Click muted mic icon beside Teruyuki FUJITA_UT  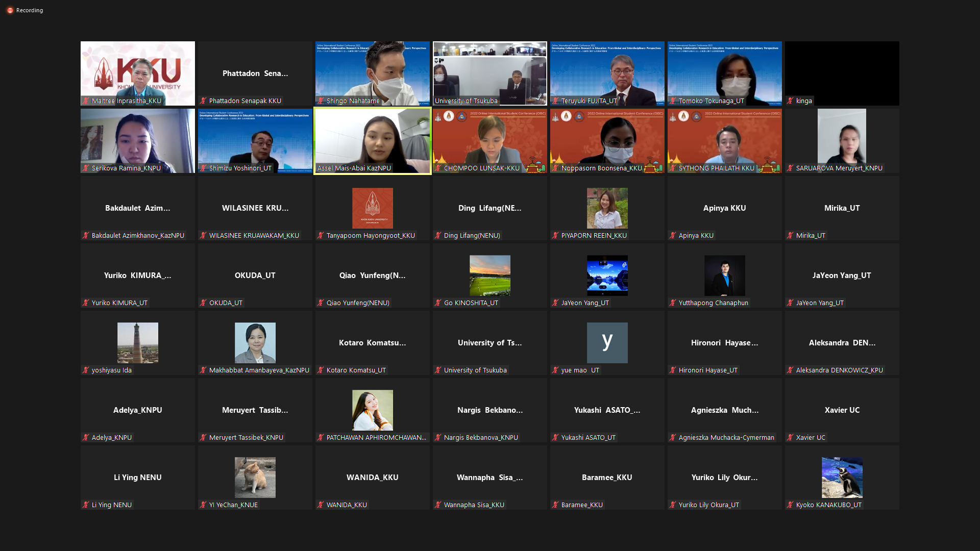[555, 101]
